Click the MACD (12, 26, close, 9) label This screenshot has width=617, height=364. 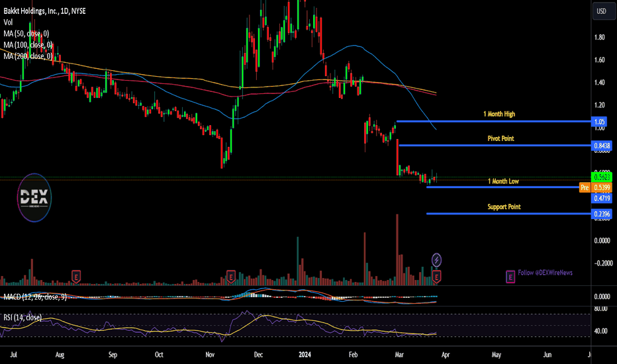pyautogui.click(x=35, y=296)
